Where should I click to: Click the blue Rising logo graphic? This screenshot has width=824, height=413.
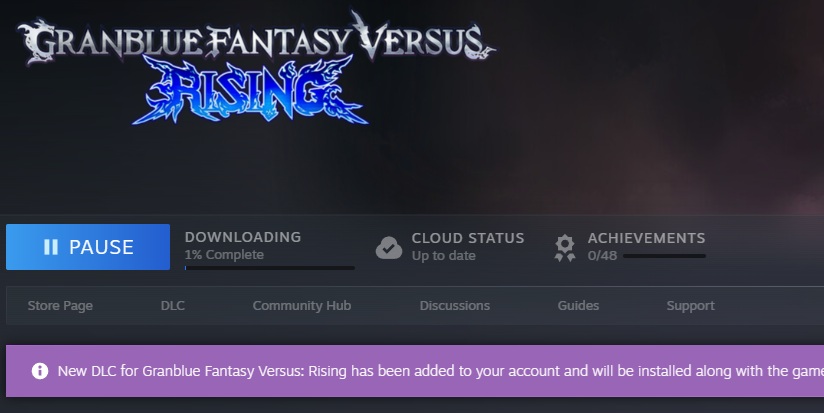tap(250, 90)
